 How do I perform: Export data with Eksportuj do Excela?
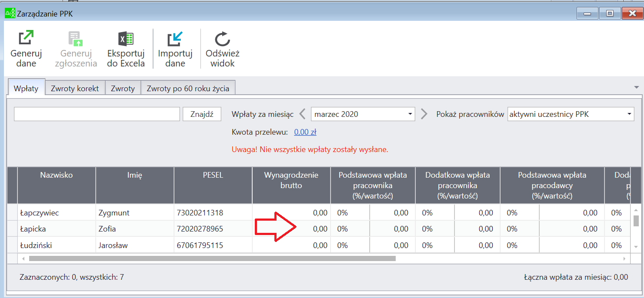click(x=126, y=49)
